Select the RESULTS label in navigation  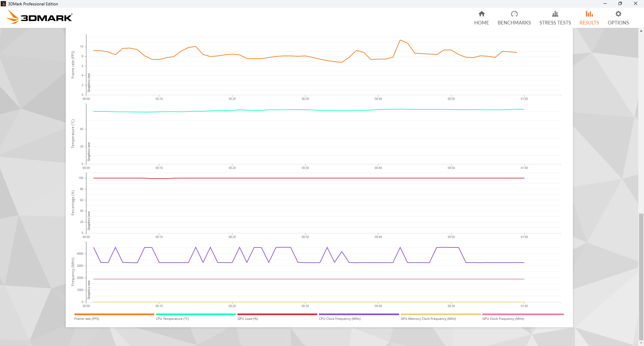coord(589,23)
